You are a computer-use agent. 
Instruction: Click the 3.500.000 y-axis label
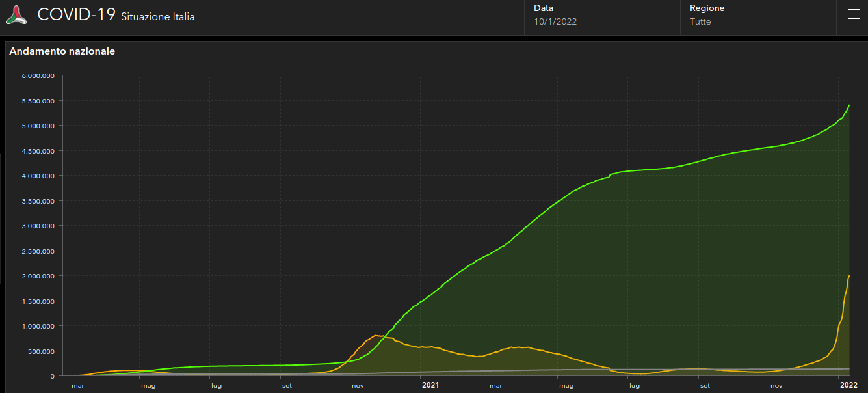coord(38,201)
